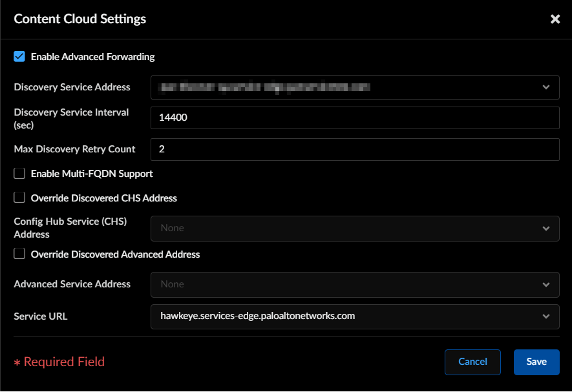Click the Enable Advanced Forwarding label

tap(92, 57)
